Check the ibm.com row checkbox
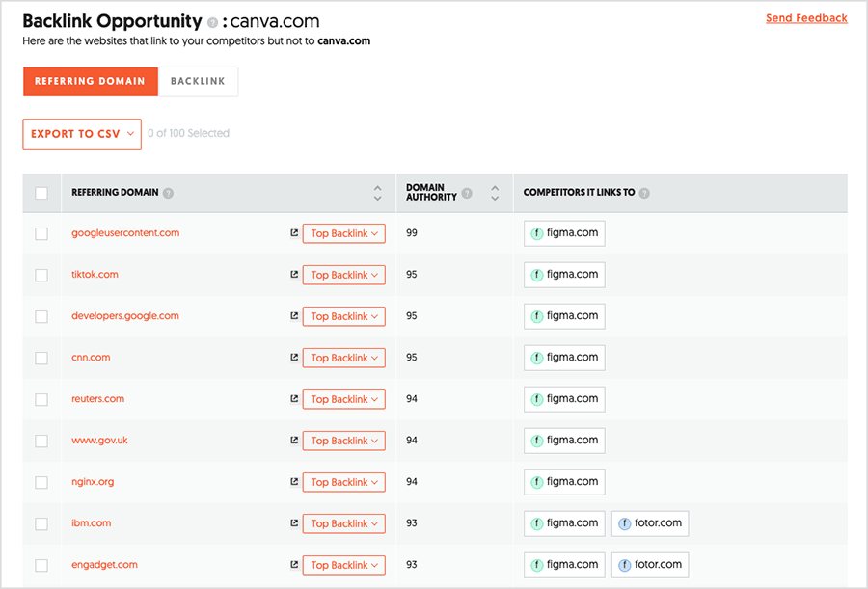This screenshot has height=589, width=868. coord(41,523)
